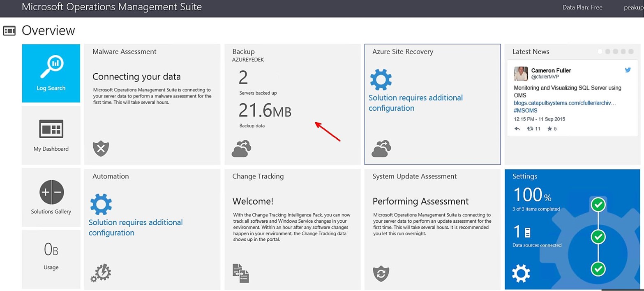This screenshot has height=291, width=644.
Task: Click '3 of 3 items completed' text
Action: tap(536, 209)
